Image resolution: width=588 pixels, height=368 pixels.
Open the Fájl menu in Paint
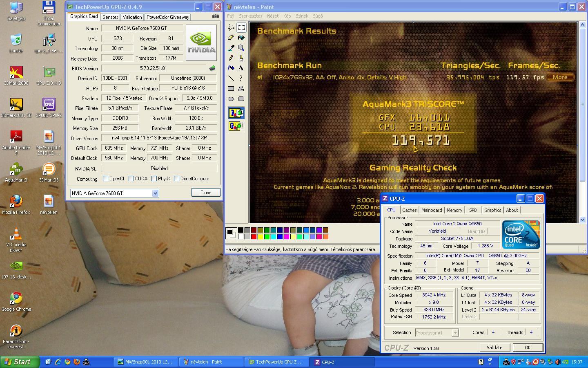click(231, 16)
